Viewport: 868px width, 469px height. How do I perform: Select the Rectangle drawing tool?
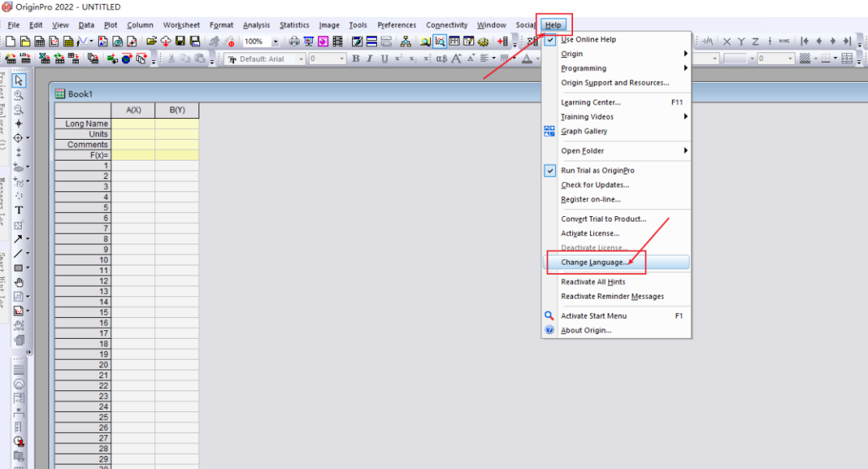[18, 267]
